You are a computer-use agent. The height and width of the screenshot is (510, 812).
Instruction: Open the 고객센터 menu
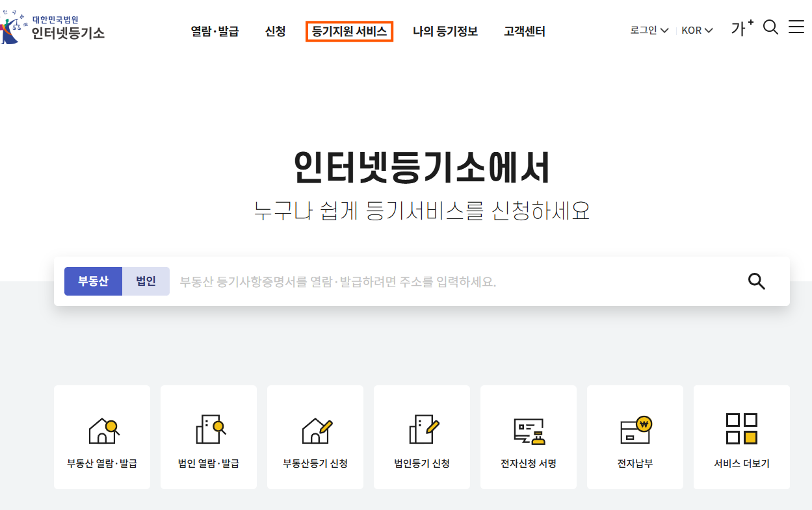(524, 31)
